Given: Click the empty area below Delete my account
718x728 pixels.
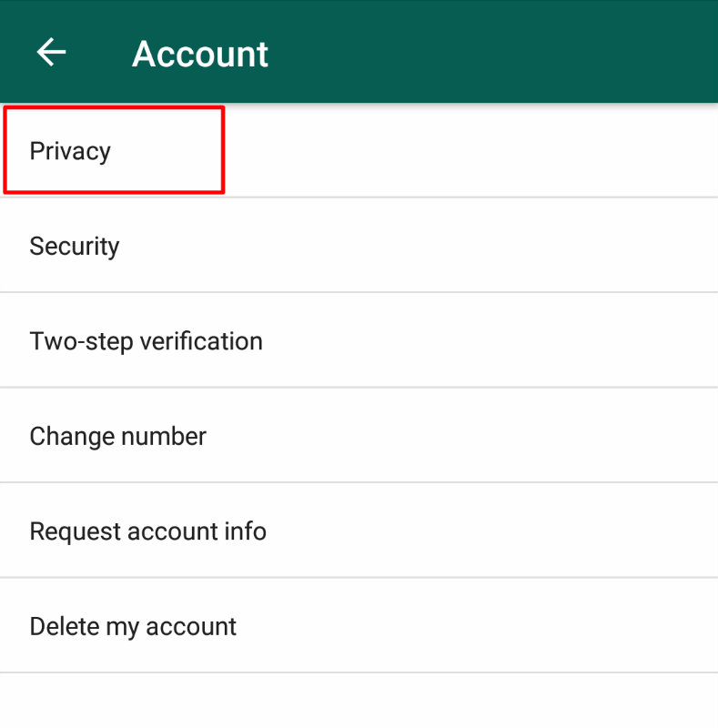Looking at the screenshot, I should click(359, 700).
